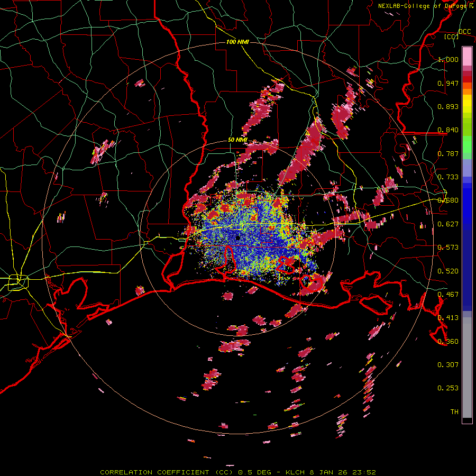Click the 1.000 value on color scale

[448, 59]
